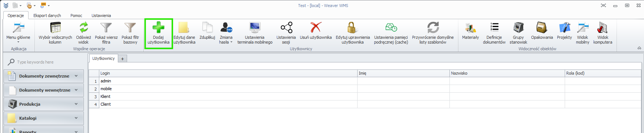The width and height of the screenshot is (644, 133).
Task: Open Ustawienia sesji settings
Action: tap(286, 33)
